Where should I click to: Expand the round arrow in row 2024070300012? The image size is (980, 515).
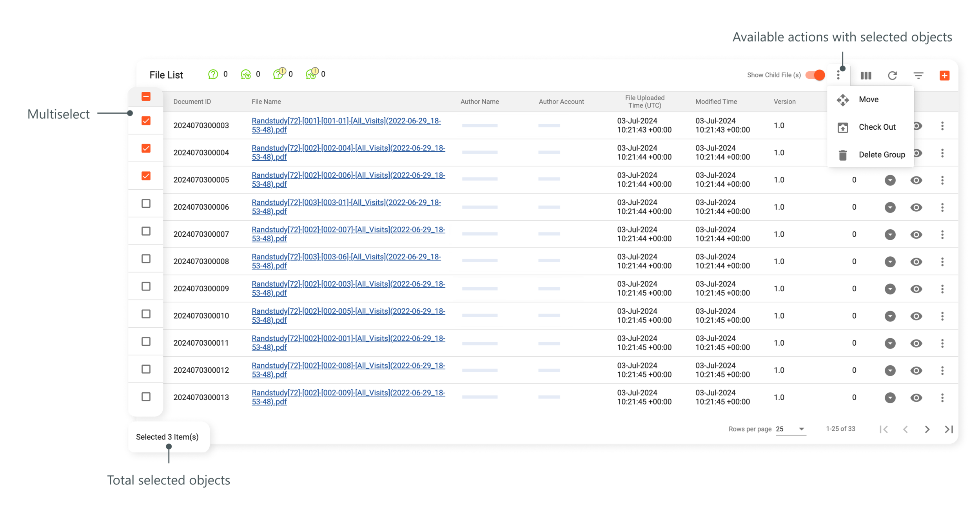coord(890,370)
